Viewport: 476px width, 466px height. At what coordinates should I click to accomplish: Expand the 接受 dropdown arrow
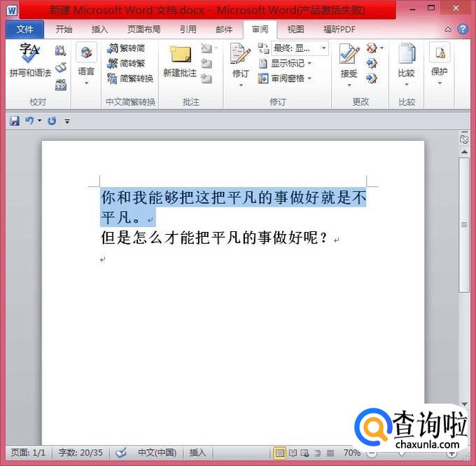point(349,85)
